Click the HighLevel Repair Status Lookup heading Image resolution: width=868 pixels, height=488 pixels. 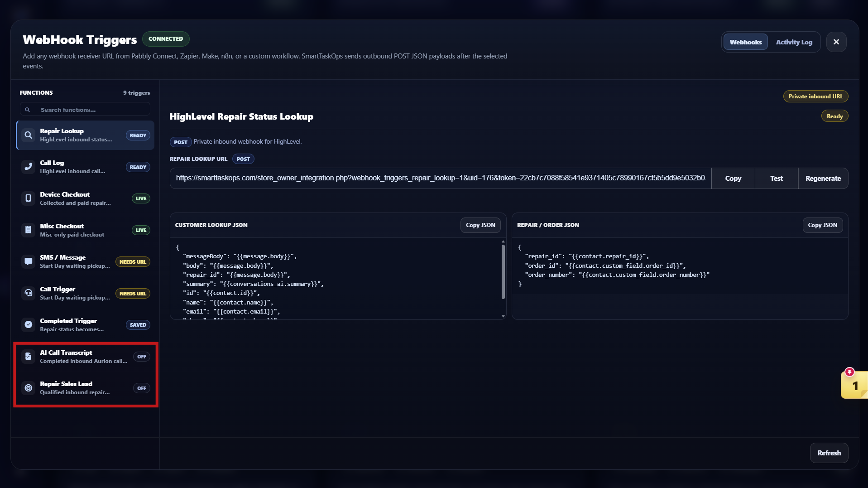point(241,116)
